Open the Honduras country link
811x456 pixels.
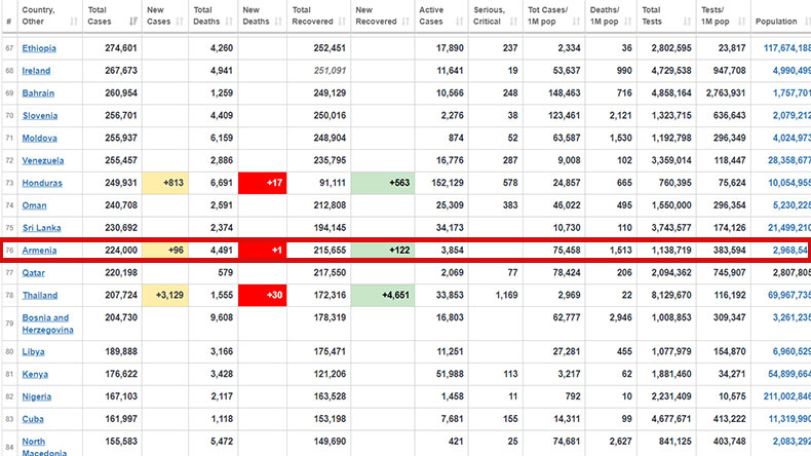(x=42, y=183)
